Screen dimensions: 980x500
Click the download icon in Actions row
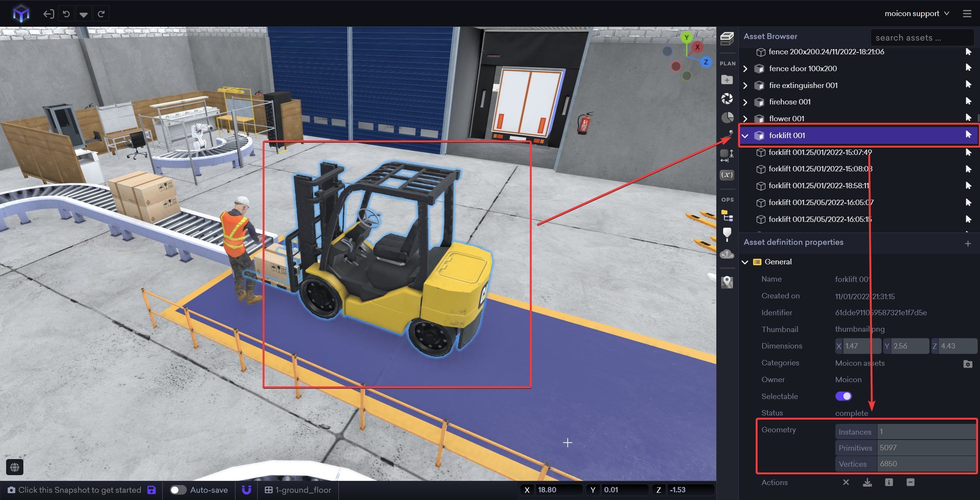[x=867, y=482]
